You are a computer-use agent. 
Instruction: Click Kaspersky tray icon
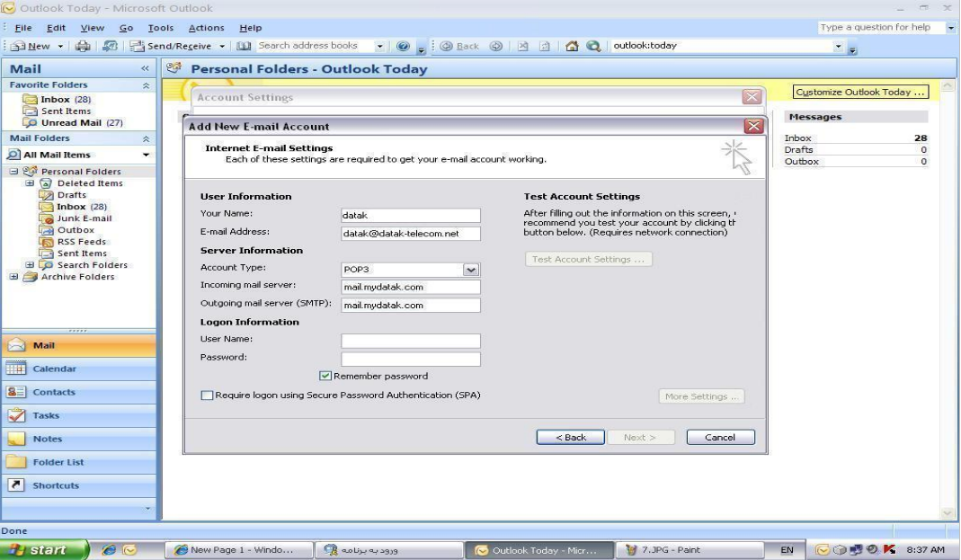(889, 549)
